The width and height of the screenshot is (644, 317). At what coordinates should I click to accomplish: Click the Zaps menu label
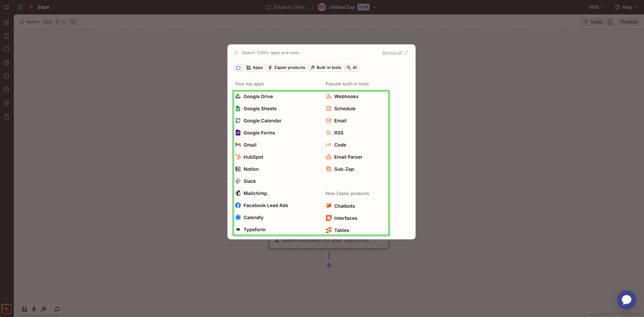click(x=43, y=7)
